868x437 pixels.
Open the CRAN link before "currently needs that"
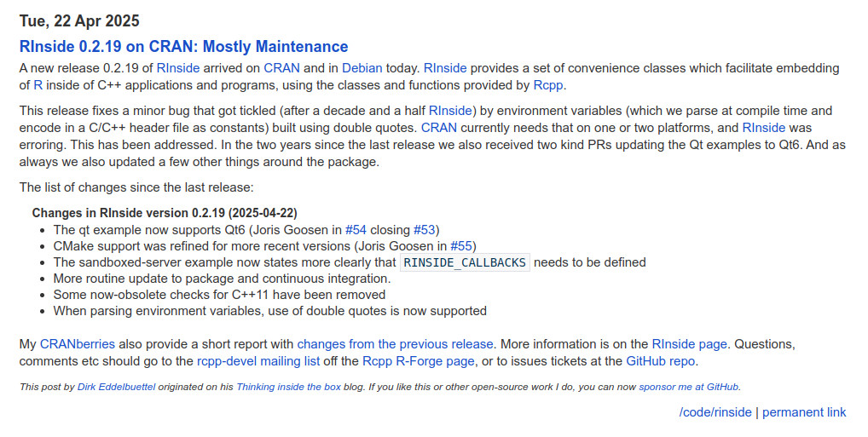[439, 128]
